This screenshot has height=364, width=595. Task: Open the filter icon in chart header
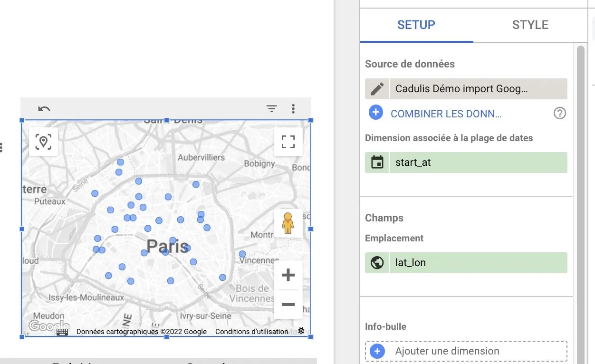point(271,109)
